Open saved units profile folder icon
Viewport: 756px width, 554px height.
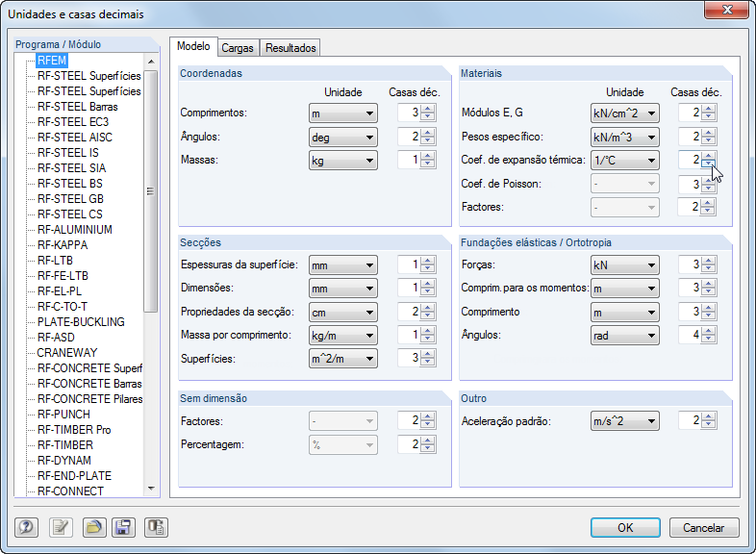click(93, 527)
